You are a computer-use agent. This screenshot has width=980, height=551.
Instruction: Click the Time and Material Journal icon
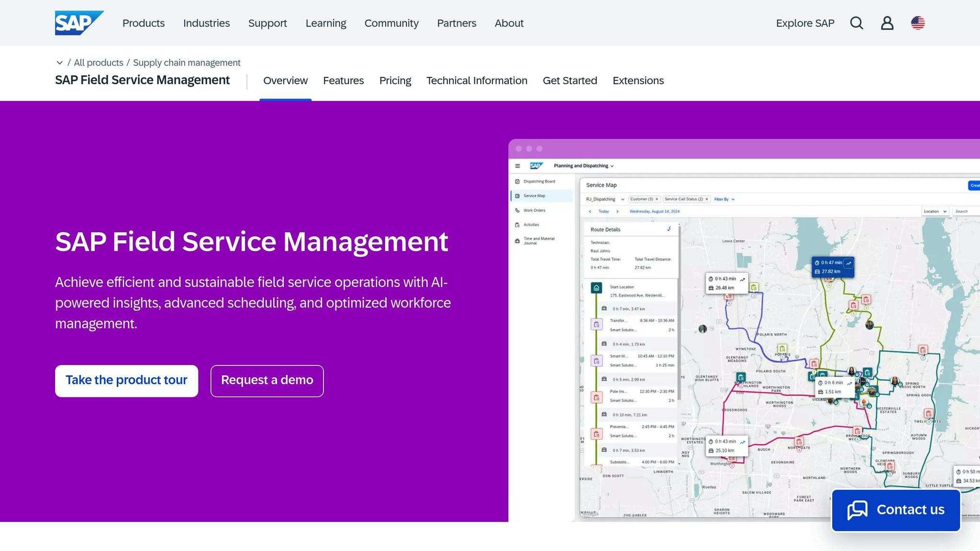[x=517, y=241]
